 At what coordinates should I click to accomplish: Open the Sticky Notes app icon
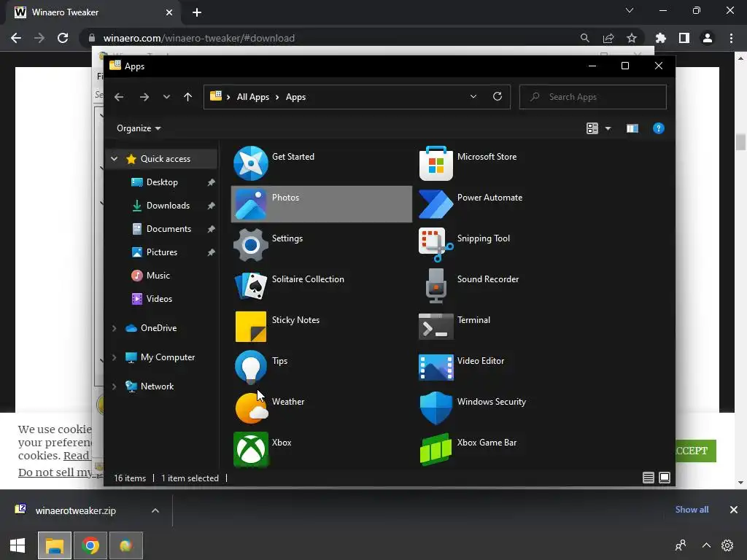tap(251, 327)
